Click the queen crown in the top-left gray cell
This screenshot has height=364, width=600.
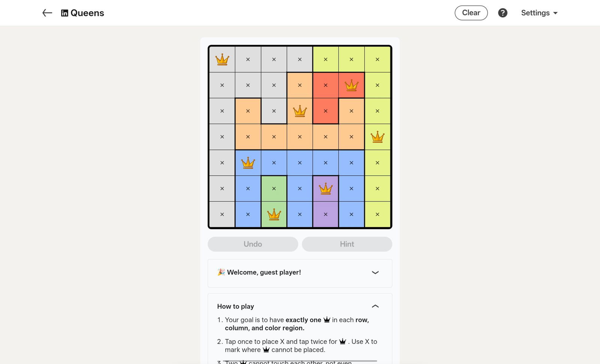pos(222,59)
